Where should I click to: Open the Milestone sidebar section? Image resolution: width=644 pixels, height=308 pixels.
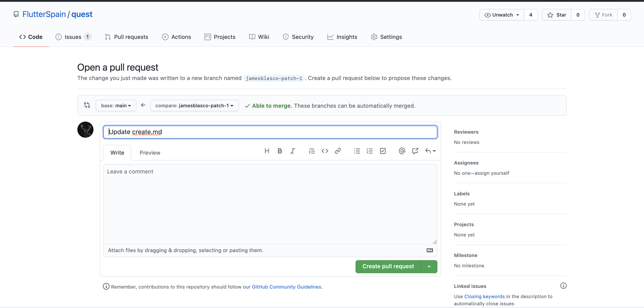pos(466,255)
